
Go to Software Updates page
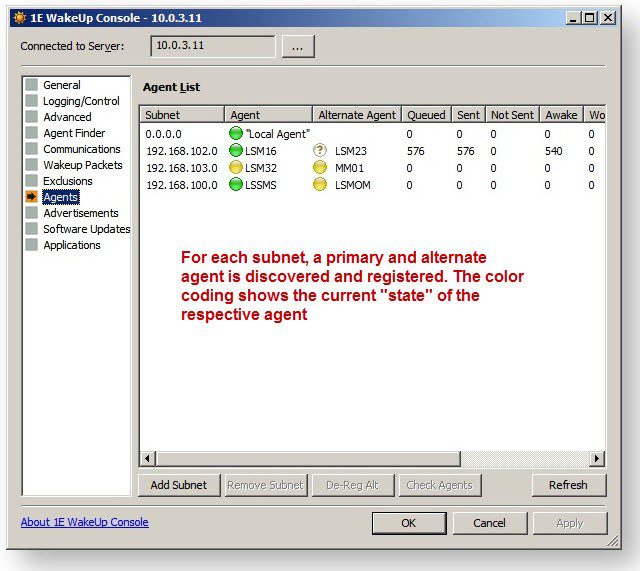tap(87, 229)
